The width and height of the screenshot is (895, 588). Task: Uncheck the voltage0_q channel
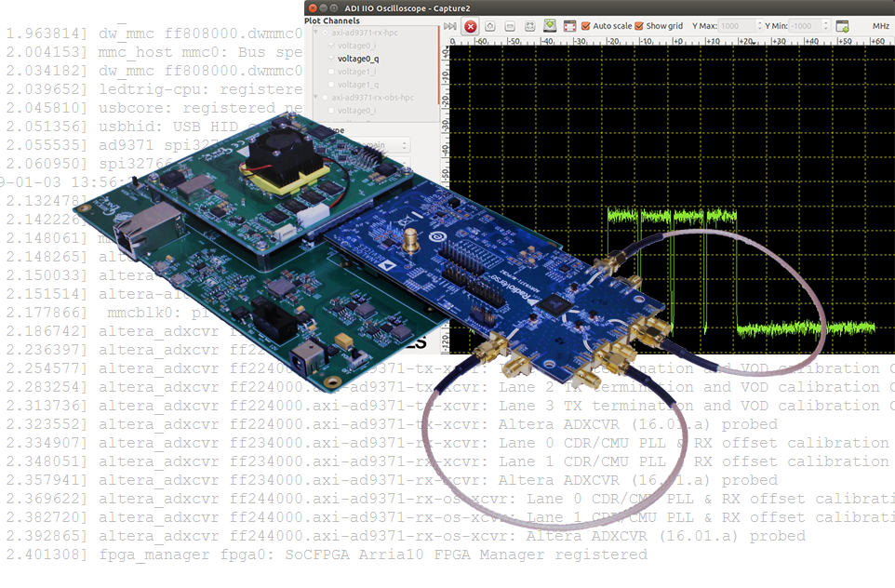point(331,59)
